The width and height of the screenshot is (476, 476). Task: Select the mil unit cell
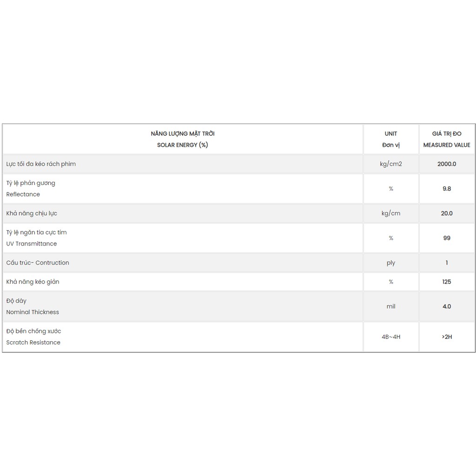(x=391, y=306)
